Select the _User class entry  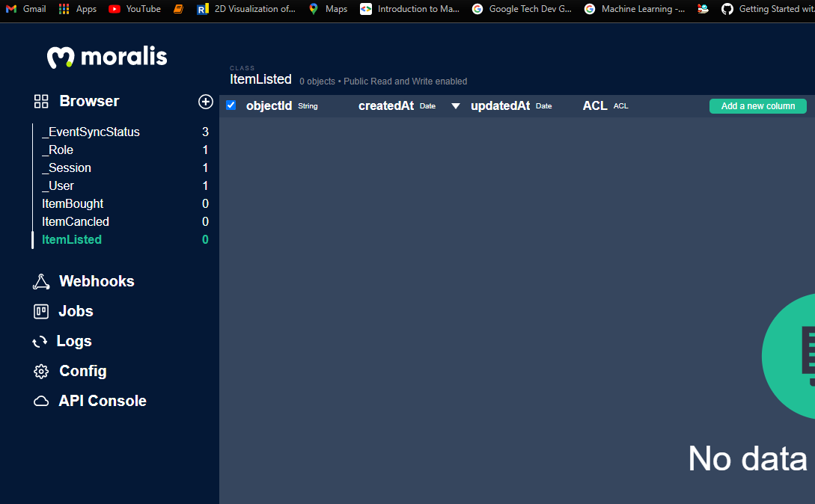(60, 185)
